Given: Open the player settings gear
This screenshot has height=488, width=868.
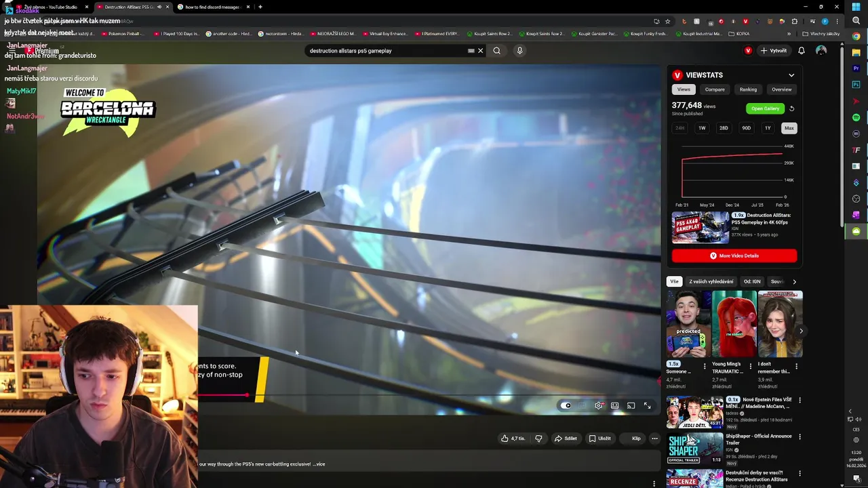Looking at the screenshot, I should click(598, 405).
